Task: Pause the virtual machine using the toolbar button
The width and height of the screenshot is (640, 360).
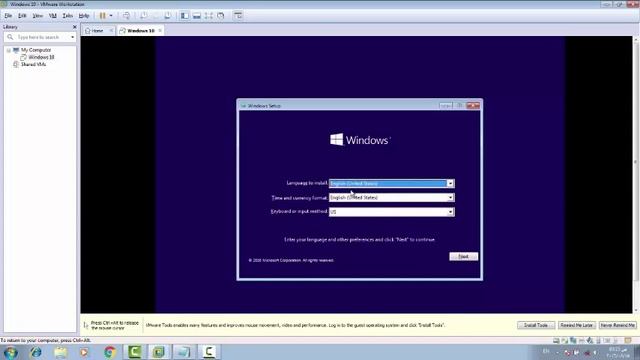Action: [x=102, y=16]
